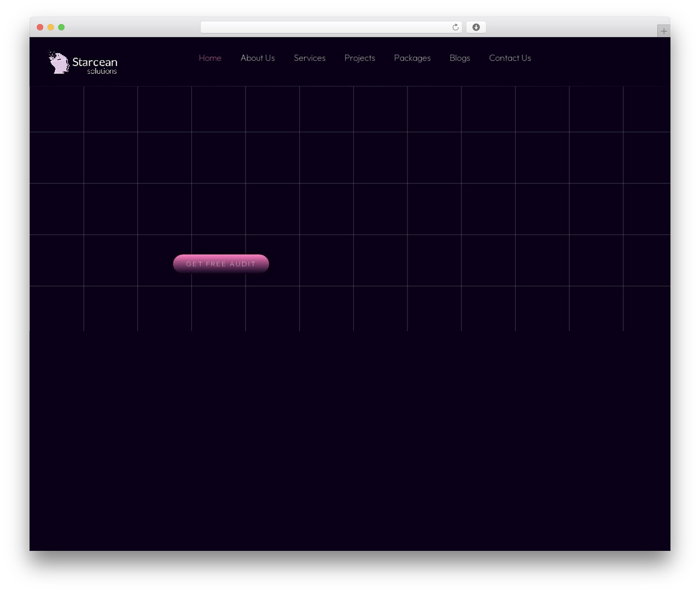Screen dimensions: 700x593
Task: Open the browser downloads button
Action: coord(476,27)
